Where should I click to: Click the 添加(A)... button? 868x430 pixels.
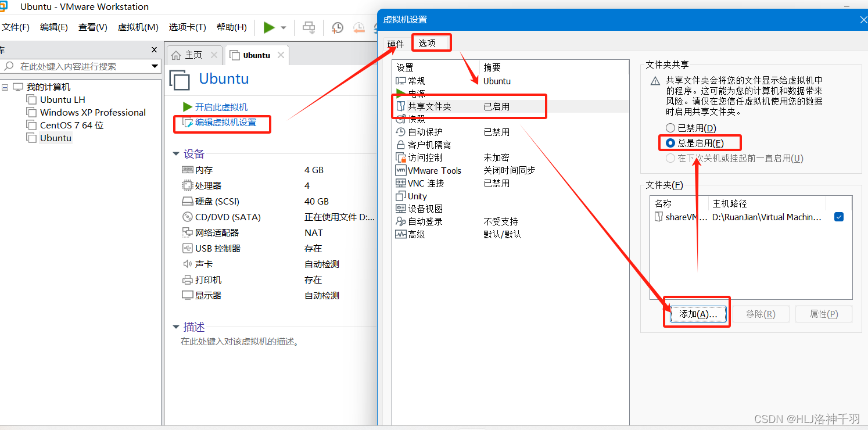click(x=698, y=314)
